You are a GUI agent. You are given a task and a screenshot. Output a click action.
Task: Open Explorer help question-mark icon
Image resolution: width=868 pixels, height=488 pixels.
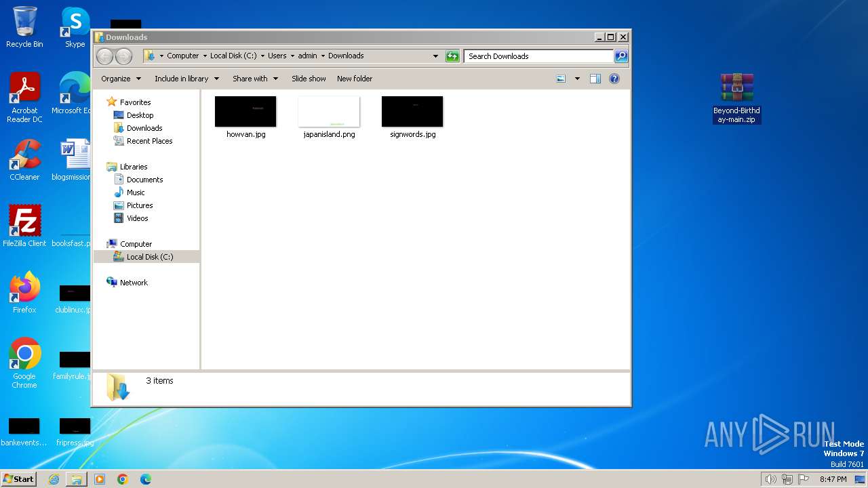click(x=614, y=79)
